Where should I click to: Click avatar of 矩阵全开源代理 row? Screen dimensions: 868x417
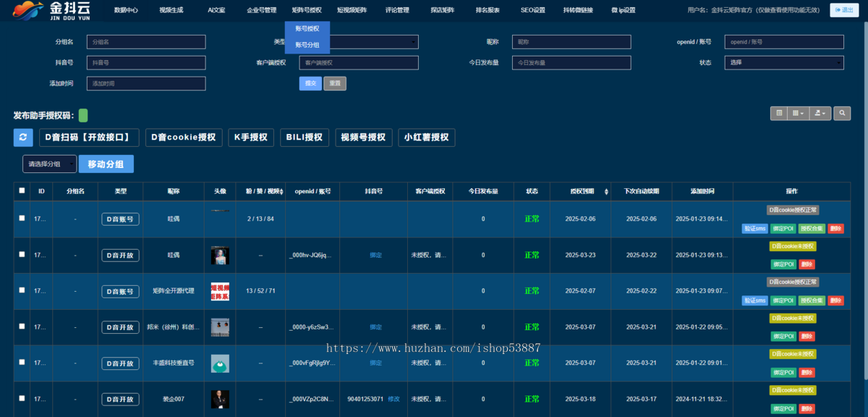(x=220, y=292)
